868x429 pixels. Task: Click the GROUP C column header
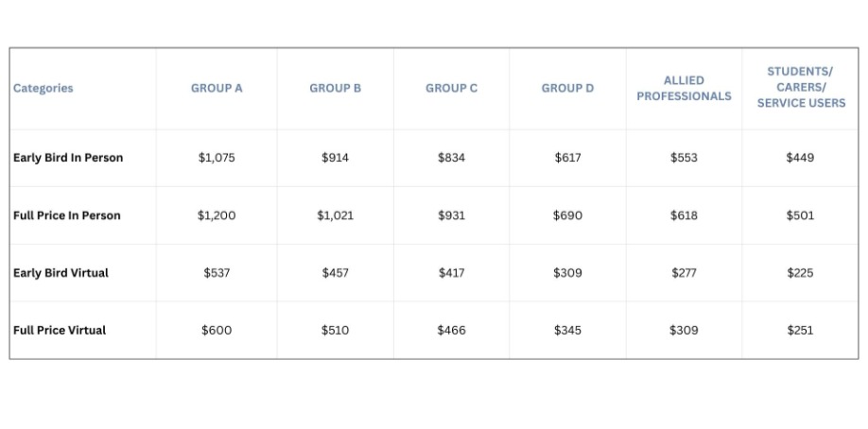click(x=451, y=88)
